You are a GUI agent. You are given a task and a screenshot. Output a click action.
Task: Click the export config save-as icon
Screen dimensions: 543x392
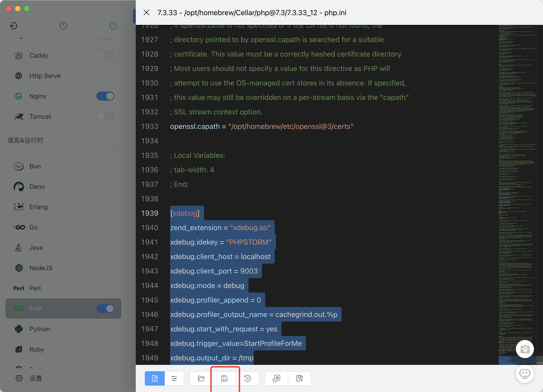click(299, 378)
